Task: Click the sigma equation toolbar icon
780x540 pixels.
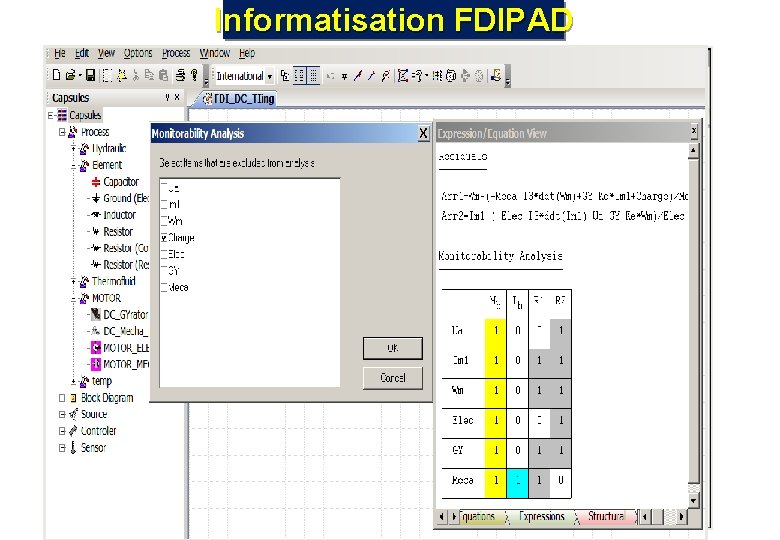Action: [x=403, y=76]
